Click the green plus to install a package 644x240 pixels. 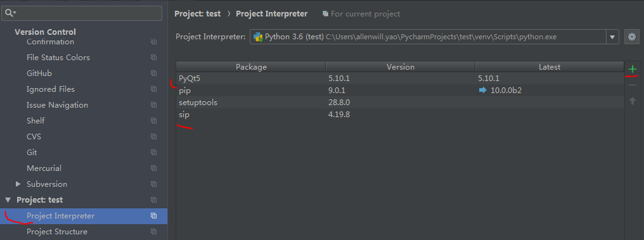click(633, 69)
